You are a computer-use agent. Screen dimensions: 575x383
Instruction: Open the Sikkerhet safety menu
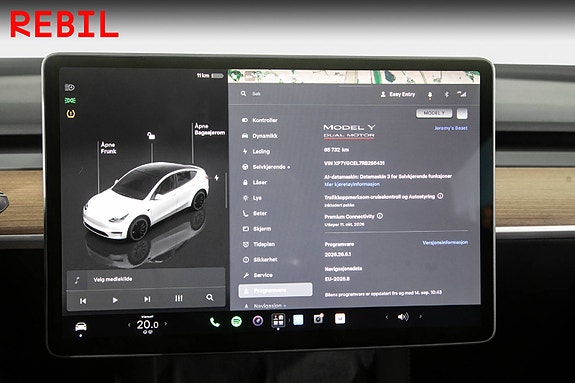pyautogui.click(x=260, y=259)
